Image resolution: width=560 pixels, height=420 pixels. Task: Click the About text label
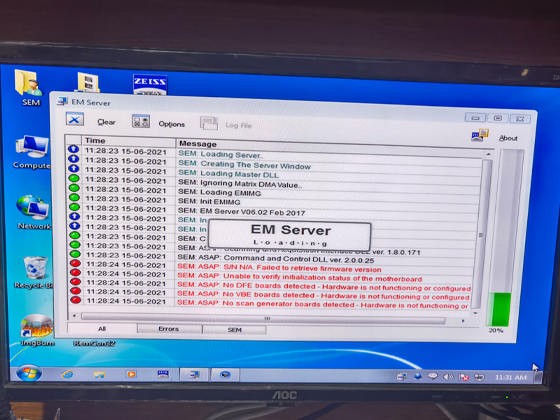[508, 138]
